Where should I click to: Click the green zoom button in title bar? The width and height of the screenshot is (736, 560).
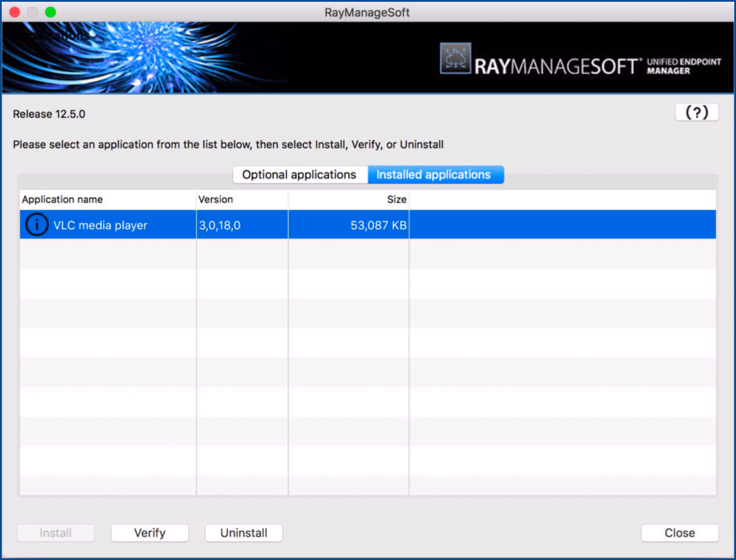50,12
